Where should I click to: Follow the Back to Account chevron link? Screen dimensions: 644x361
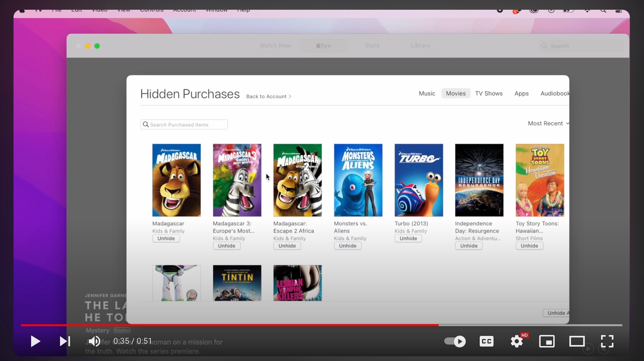click(x=269, y=96)
